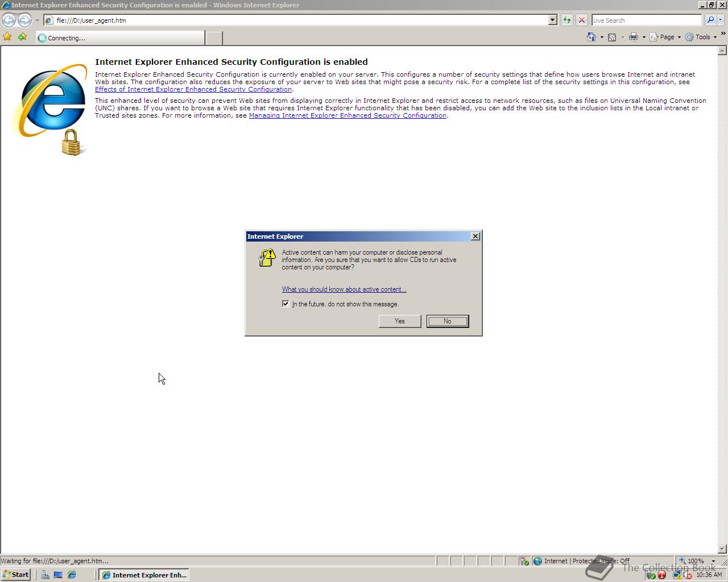Click the safely remove hardware tray icon
The width and height of the screenshot is (728, 582).
[651, 575]
